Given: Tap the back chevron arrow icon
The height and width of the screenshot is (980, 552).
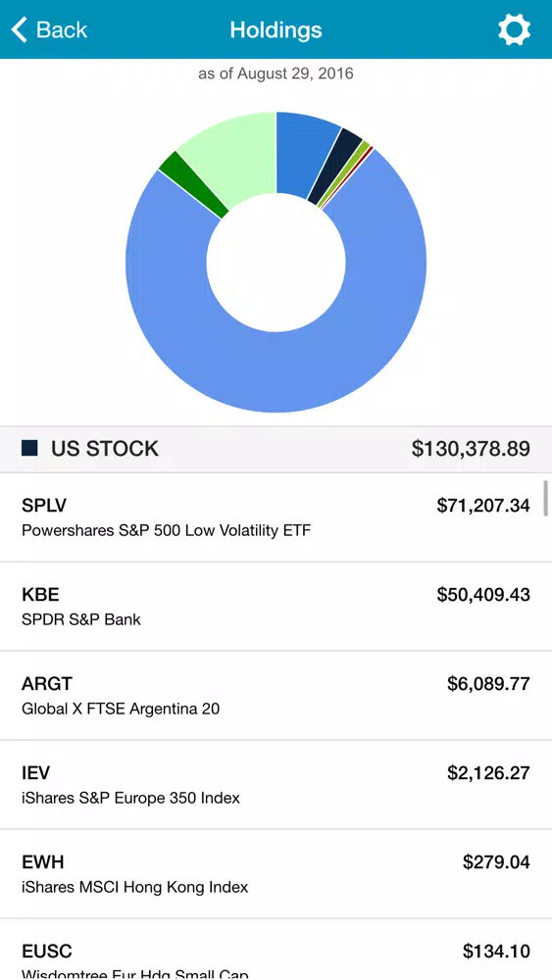Looking at the screenshot, I should pos(20,29).
